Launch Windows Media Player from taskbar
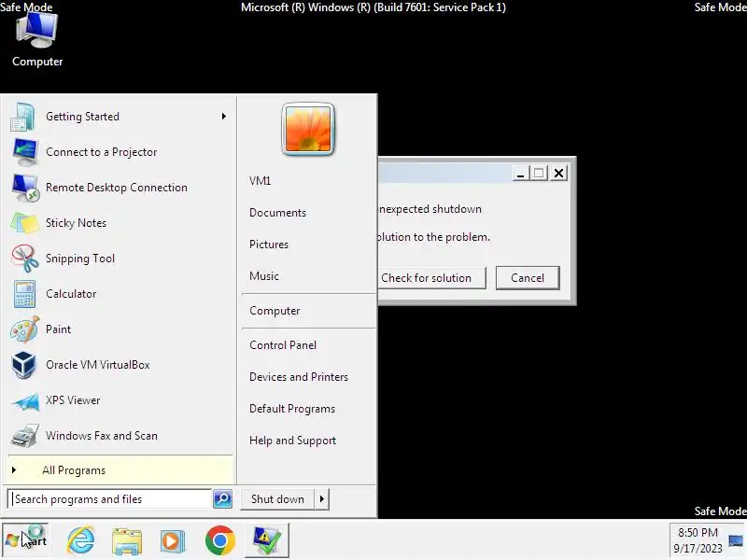This screenshot has width=747, height=560. (x=173, y=541)
